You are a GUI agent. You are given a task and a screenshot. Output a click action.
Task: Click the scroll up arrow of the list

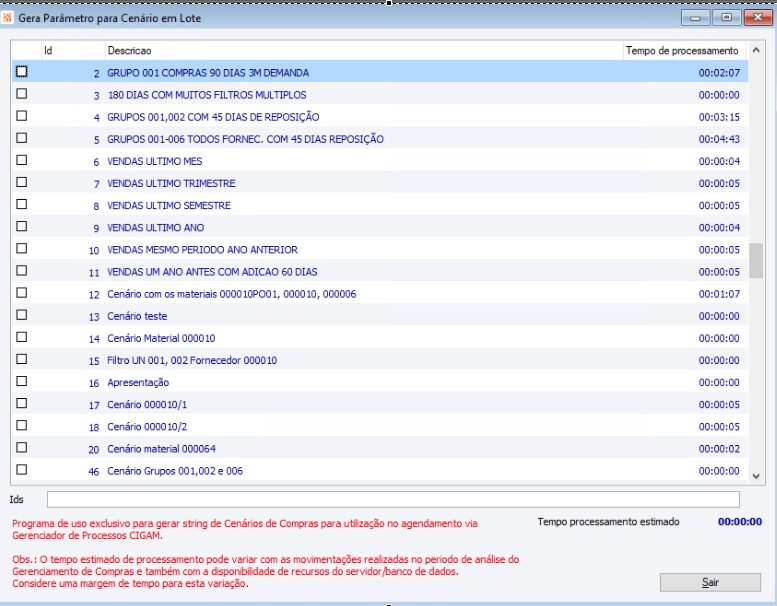tap(756, 50)
